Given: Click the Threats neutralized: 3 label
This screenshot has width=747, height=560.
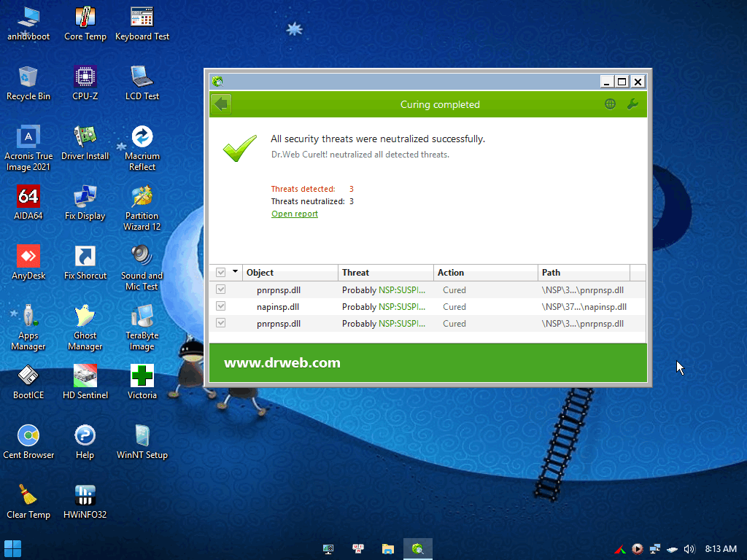Looking at the screenshot, I should pyautogui.click(x=312, y=201).
